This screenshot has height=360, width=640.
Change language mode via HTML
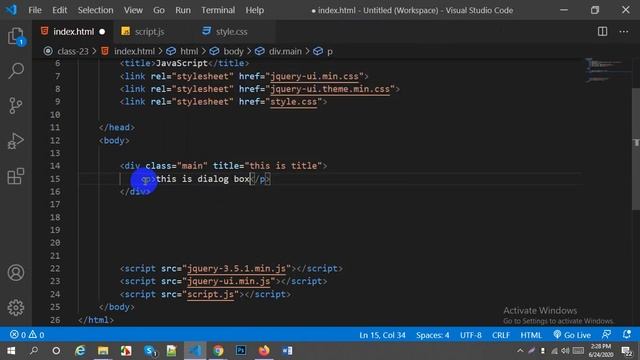coord(531,335)
